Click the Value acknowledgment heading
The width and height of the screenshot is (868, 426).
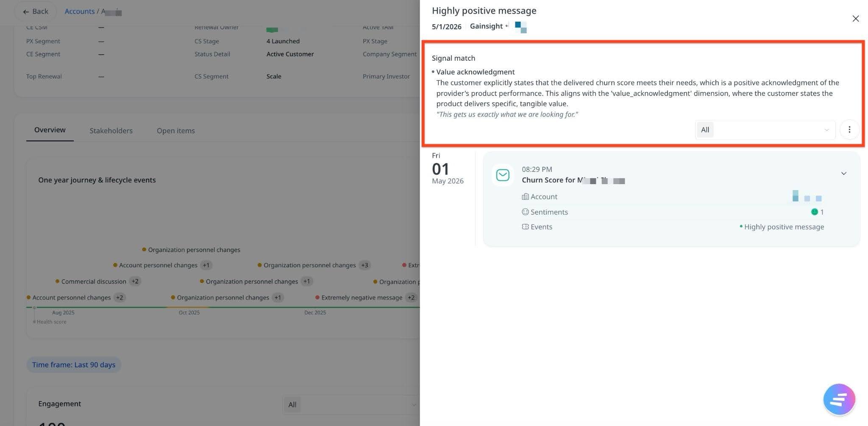(x=476, y=72)
